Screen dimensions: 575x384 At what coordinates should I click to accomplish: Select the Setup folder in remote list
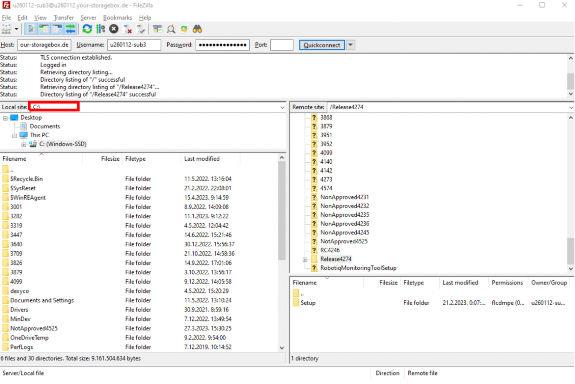[308, 303]
